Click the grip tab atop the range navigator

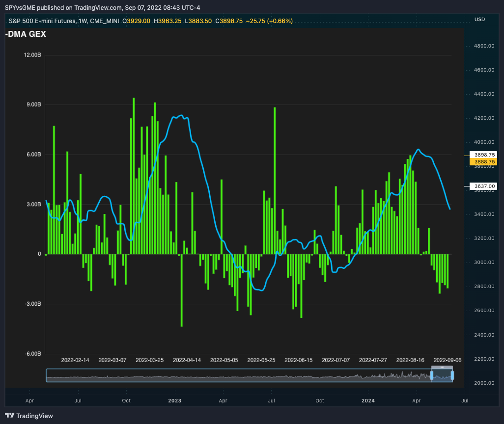(442, 367)
